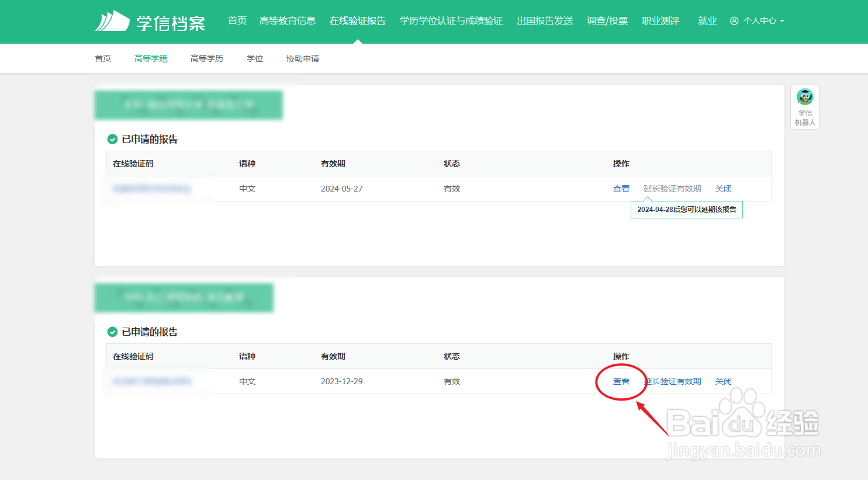Click the green checkmark beside second 已申请的报告
The height and width of the screenshot is (480, 868).
pos(112,332)
